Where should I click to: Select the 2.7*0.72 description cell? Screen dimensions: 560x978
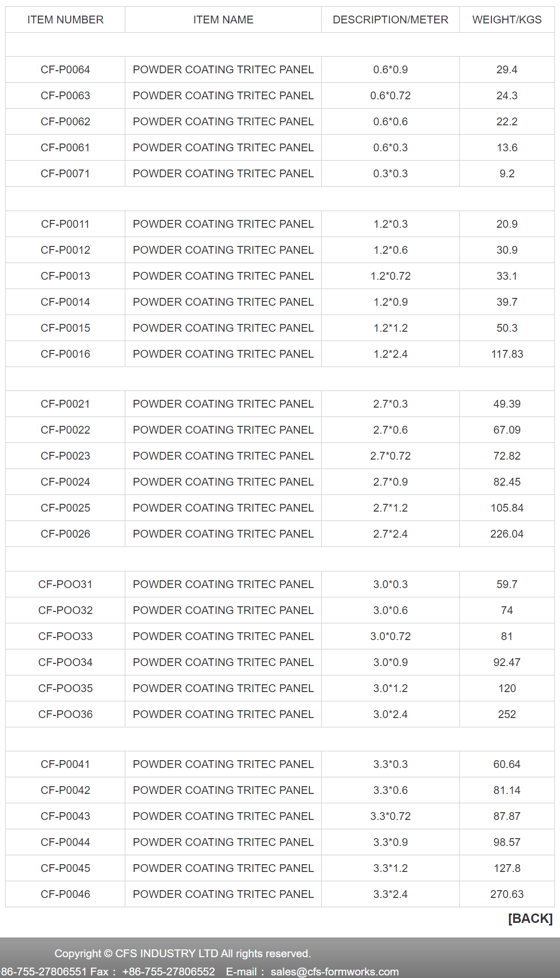point(390,456)
